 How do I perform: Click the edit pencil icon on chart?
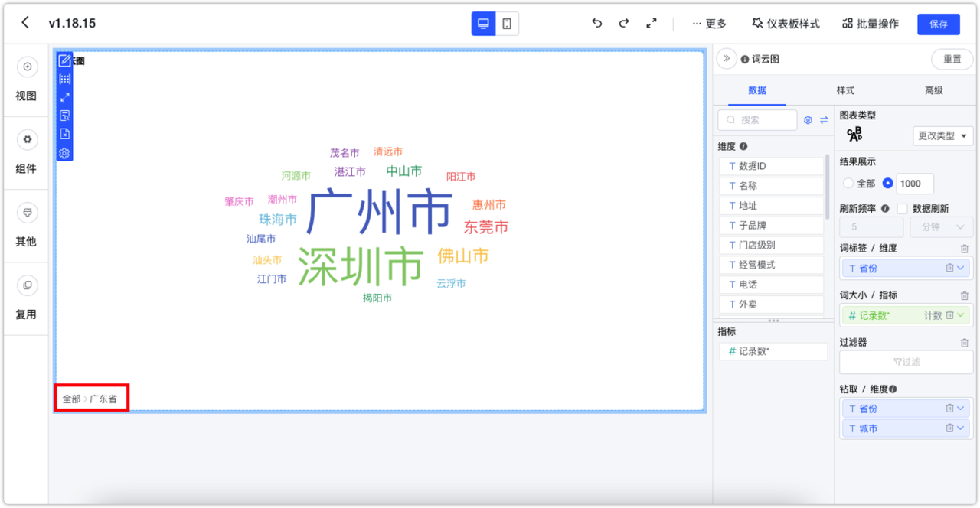65,61
